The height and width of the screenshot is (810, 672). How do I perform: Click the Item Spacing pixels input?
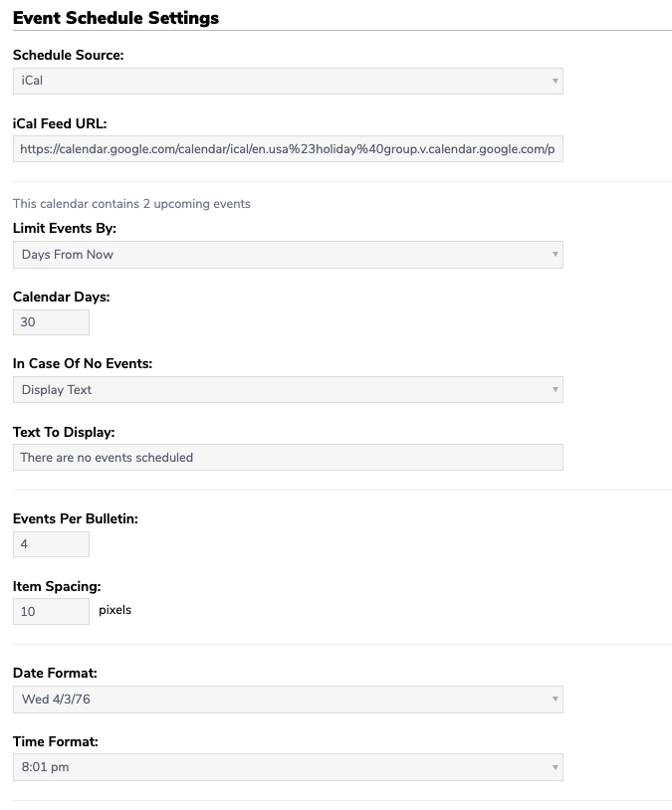(x=51, y=612)
